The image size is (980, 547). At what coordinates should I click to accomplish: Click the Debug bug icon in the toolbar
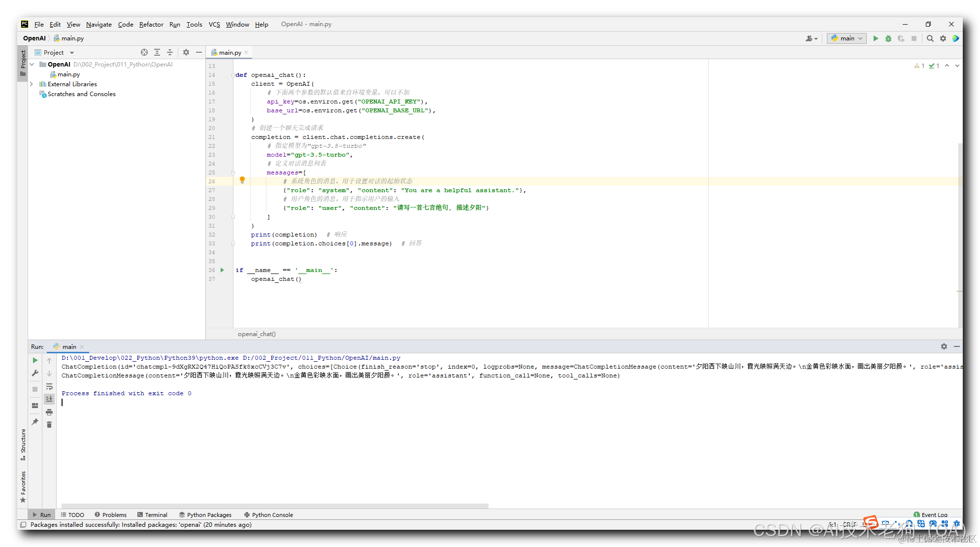point(888,38)
